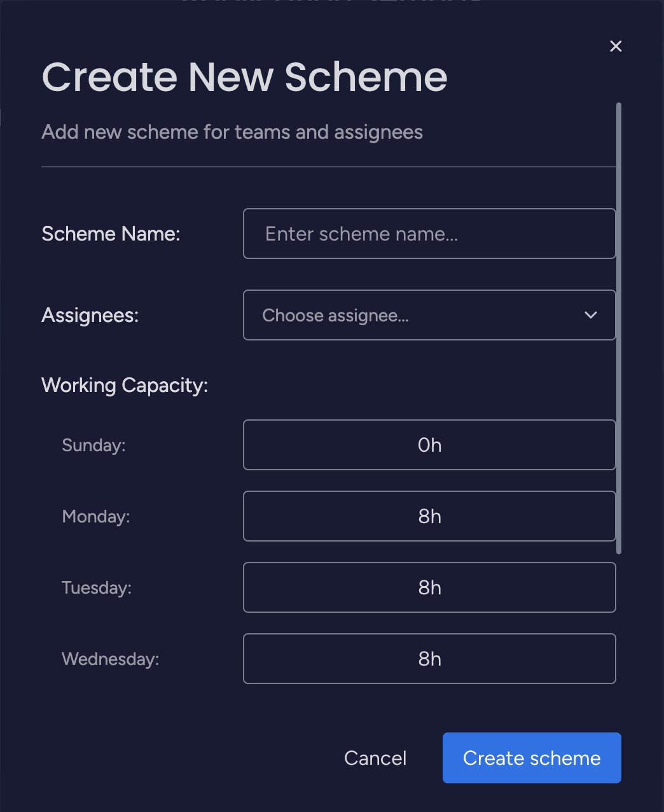Close the Create New Scheme dialog

[616, 46]
